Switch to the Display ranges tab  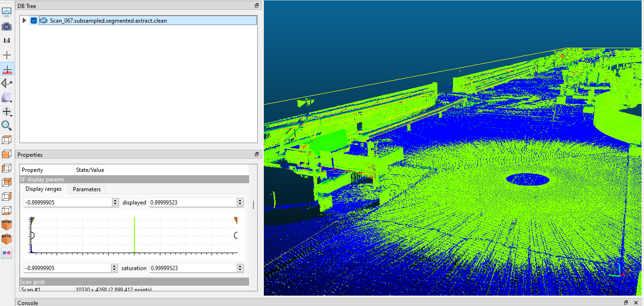pos(44,189)
